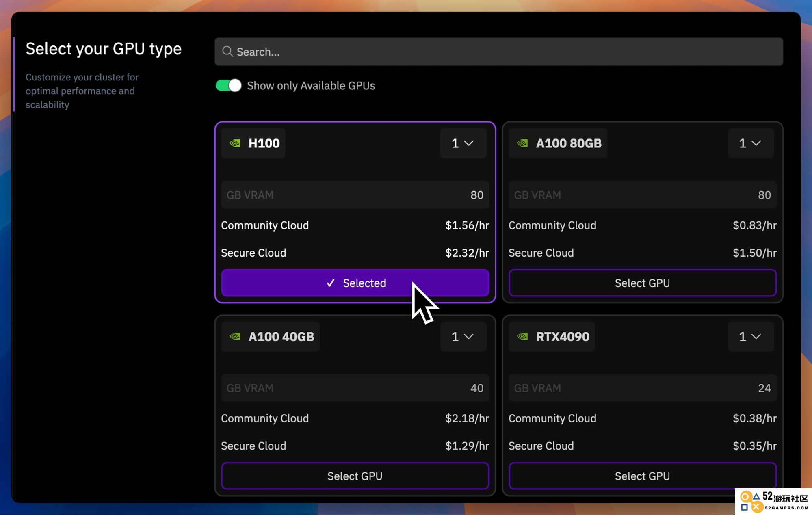Click RTX4090 Community Cloud price $0.38/hr
The image size is (812, 515).
coord(754,418)
